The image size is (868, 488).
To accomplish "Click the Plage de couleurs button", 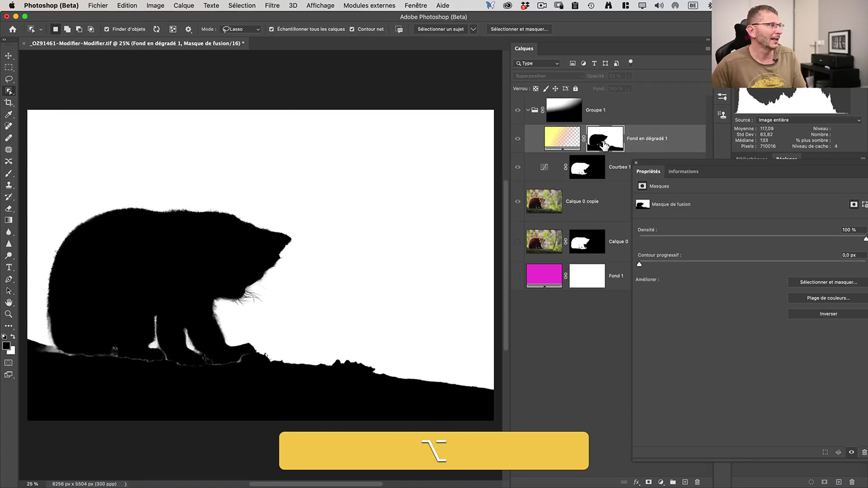I will [828, 298].
